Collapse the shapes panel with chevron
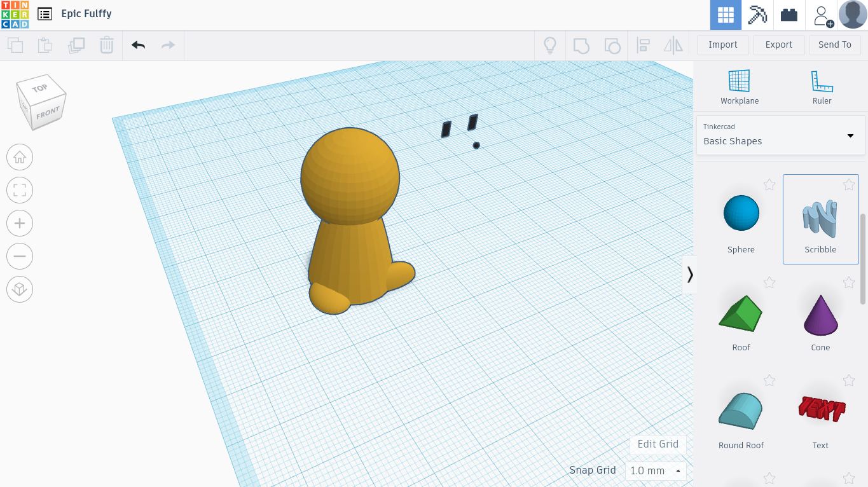Screen dimensions: 868x487 [689, 275]
